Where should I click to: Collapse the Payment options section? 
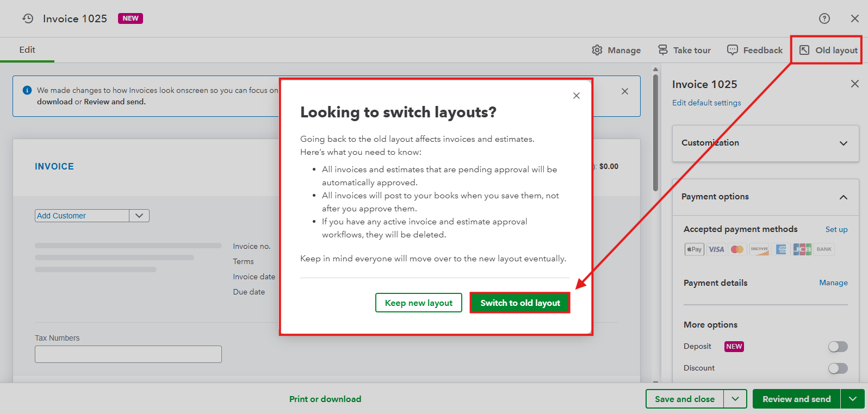click(844, 197)
